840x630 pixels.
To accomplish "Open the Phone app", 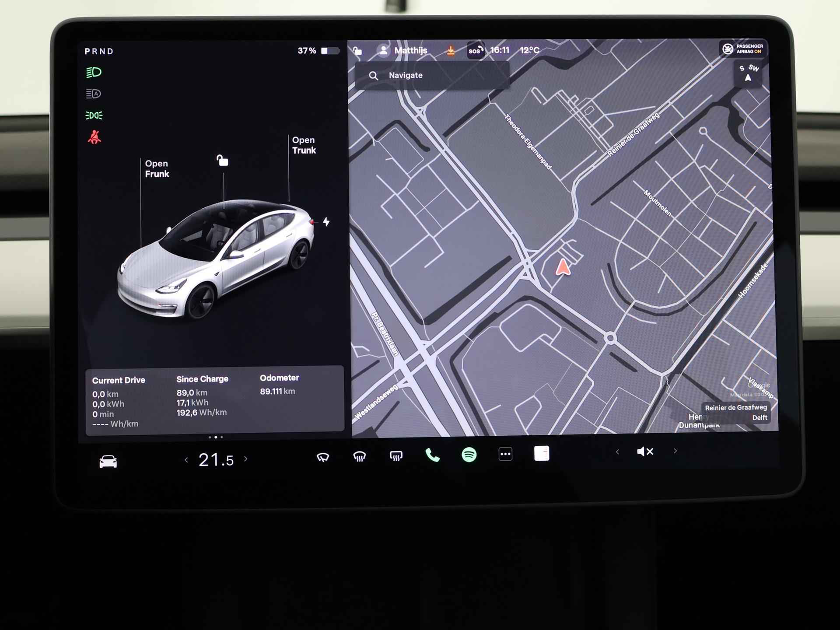I will [x=432, y=455].
